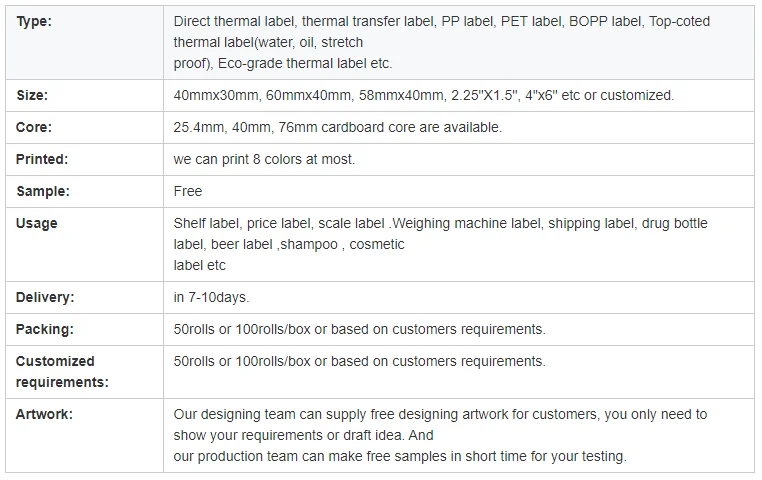Click the 'Type:' row label
The height and width of the screenshot is (480, 762).
click(34, 21)
